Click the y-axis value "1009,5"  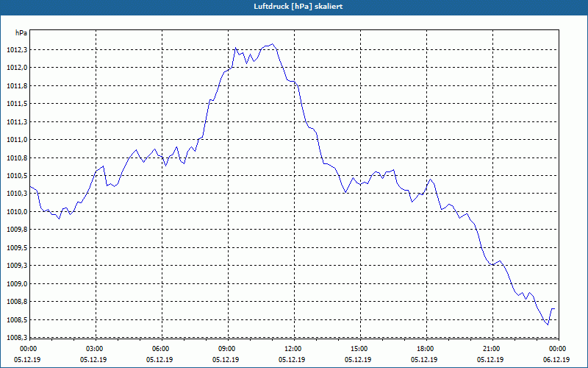click(x=17, y=248)
